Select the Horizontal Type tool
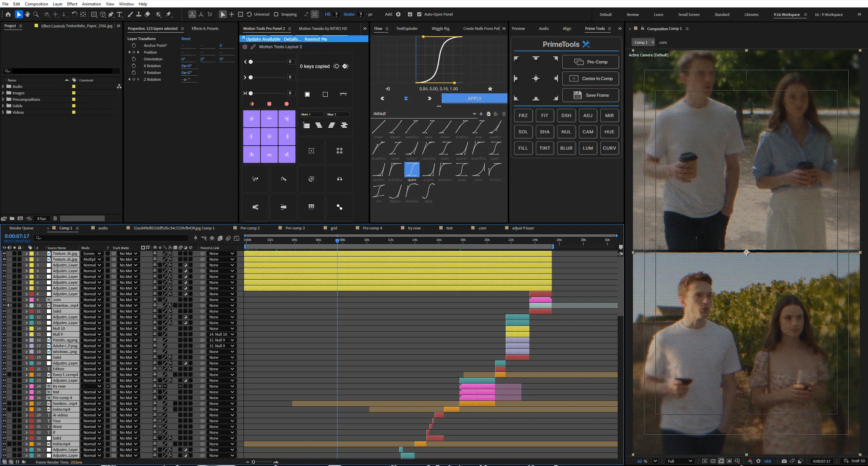 (x=120, y=14)
